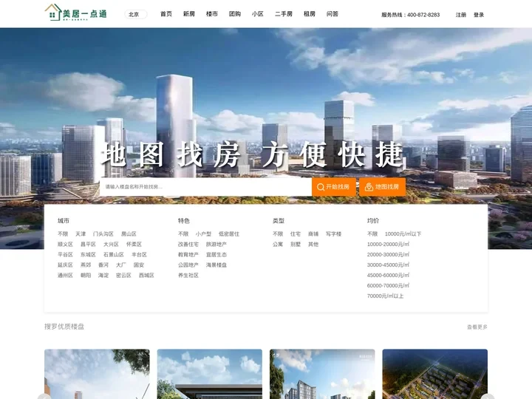Click the 登录 link
The height and width of the screenshot is (399, 532).
point(479,15)
